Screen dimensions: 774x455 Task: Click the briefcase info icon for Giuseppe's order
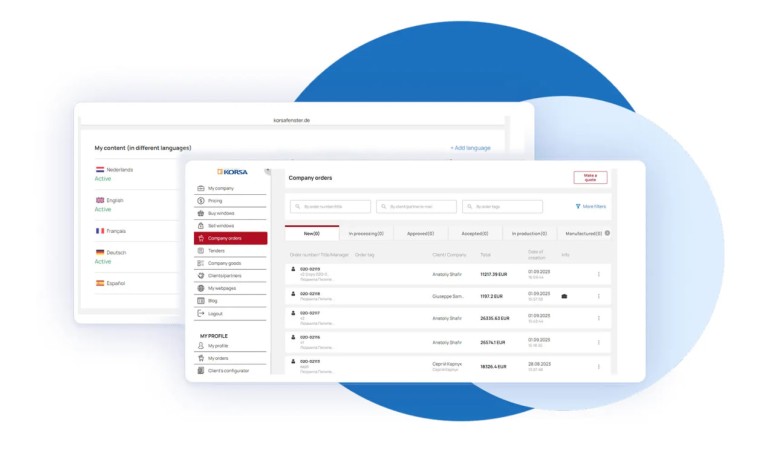coord(564,297)
